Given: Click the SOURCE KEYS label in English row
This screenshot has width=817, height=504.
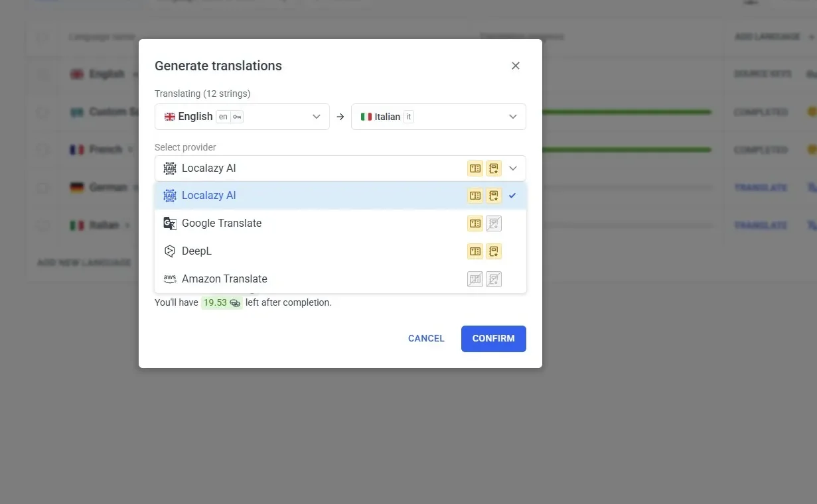Looking at the screenshot, I should point(763,74).
